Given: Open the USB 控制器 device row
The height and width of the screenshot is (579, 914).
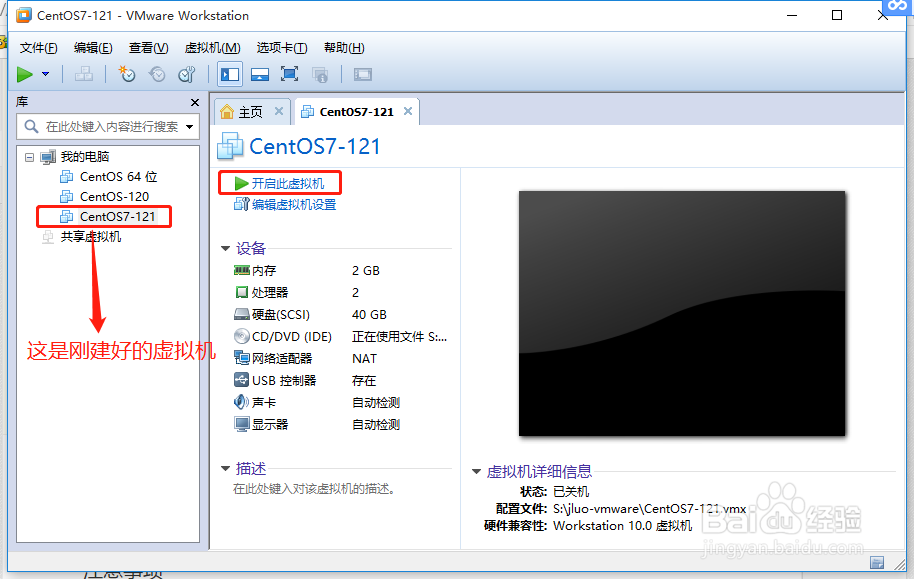Looking at the screenshot, I should (x=342, y=381).
